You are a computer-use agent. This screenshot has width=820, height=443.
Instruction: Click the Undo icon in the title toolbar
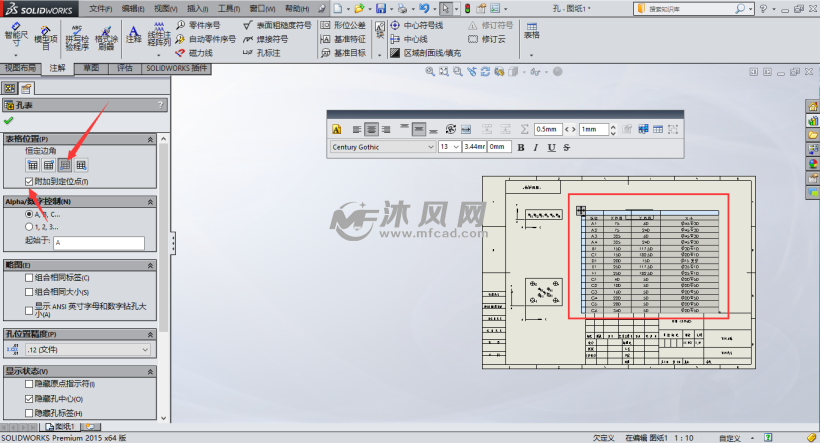423,9
